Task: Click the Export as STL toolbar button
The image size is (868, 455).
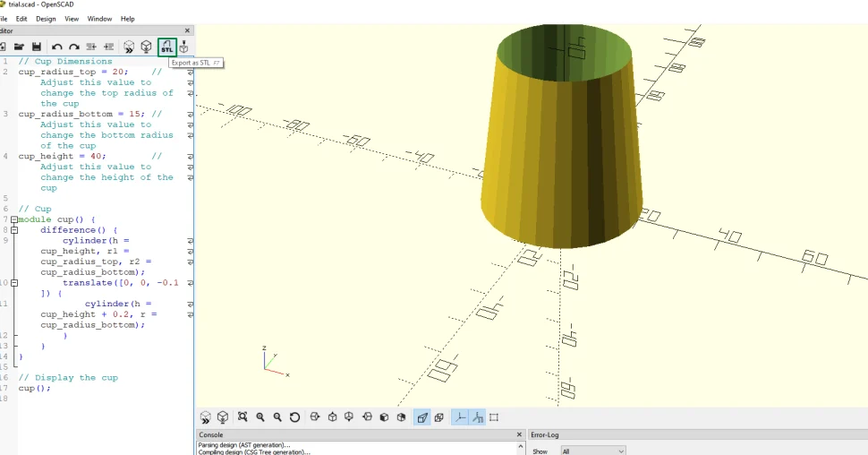Action: [x=167, y=47]
